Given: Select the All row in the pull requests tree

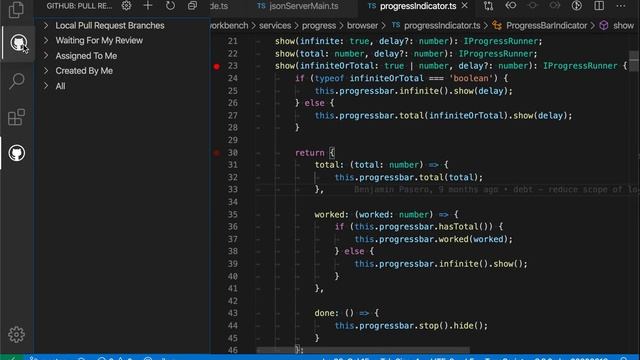Looking at the screenshot, I should coord(122,86).
